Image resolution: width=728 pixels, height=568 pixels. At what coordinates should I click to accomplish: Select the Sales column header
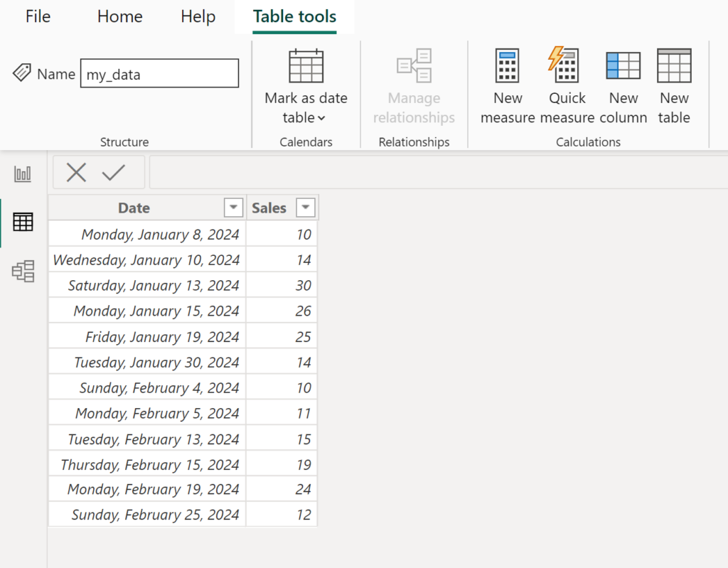click(x=268, y=208)
